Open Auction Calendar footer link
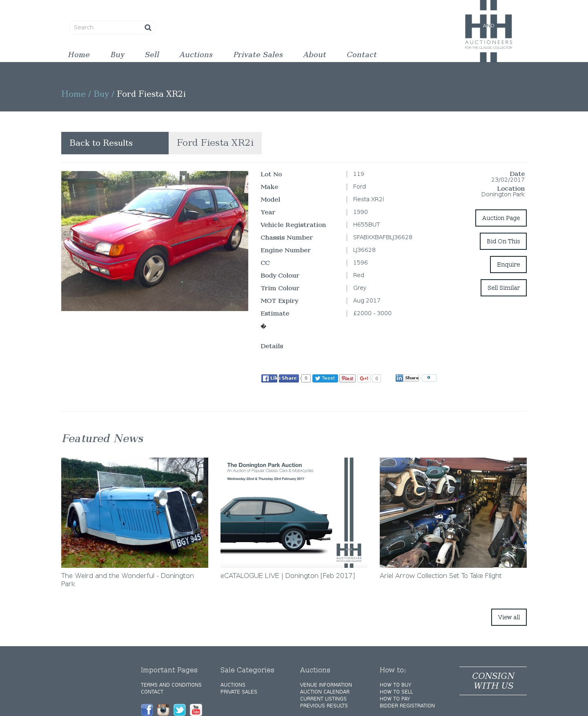 coord(325,692)
